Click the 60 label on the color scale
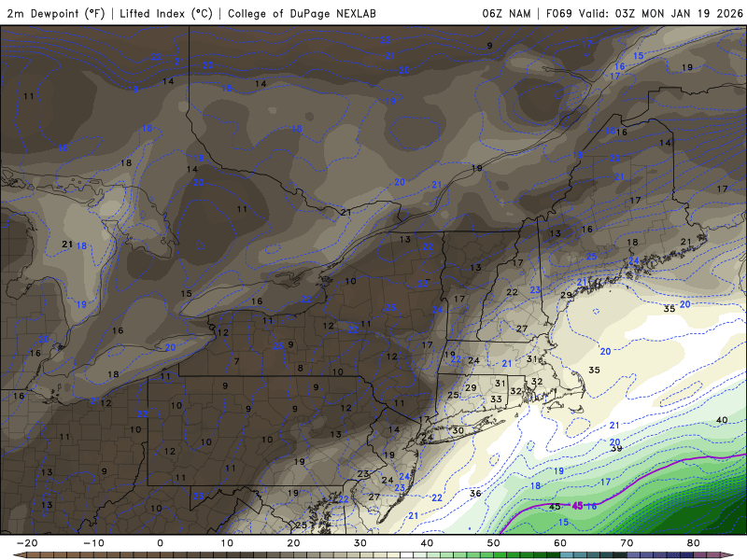Screen dimensions: 747x560 click(560, 543)
